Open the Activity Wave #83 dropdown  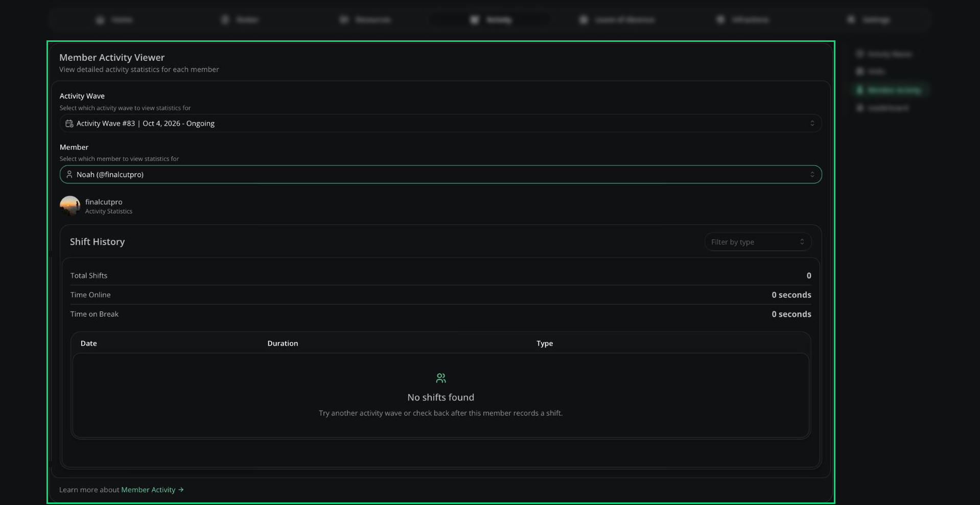coord(440,124)
